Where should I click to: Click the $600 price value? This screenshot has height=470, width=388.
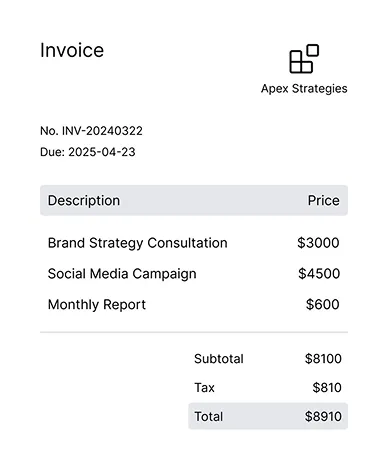pyautogui.click(x=322, y=304)
